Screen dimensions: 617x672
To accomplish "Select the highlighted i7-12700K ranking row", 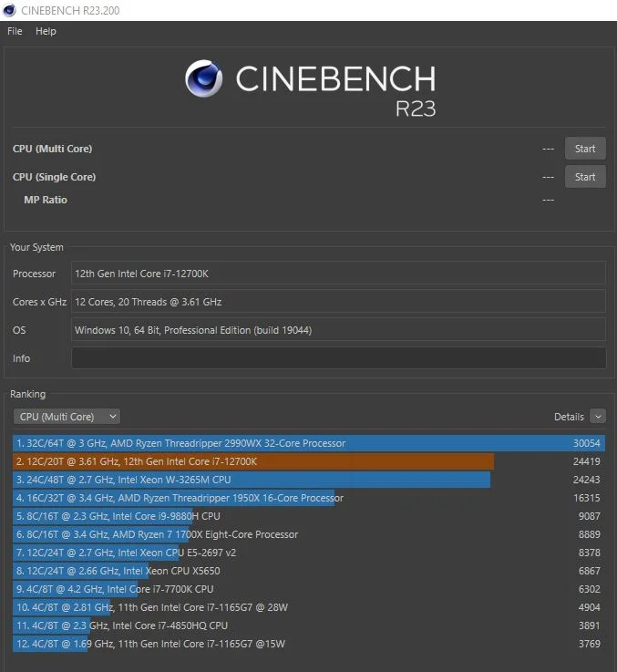I will [x=308, y=461].
